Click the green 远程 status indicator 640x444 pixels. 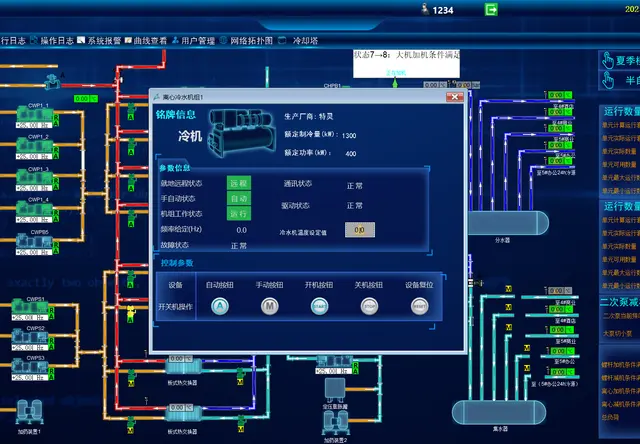pyautogui.click(x=239, y=183)
